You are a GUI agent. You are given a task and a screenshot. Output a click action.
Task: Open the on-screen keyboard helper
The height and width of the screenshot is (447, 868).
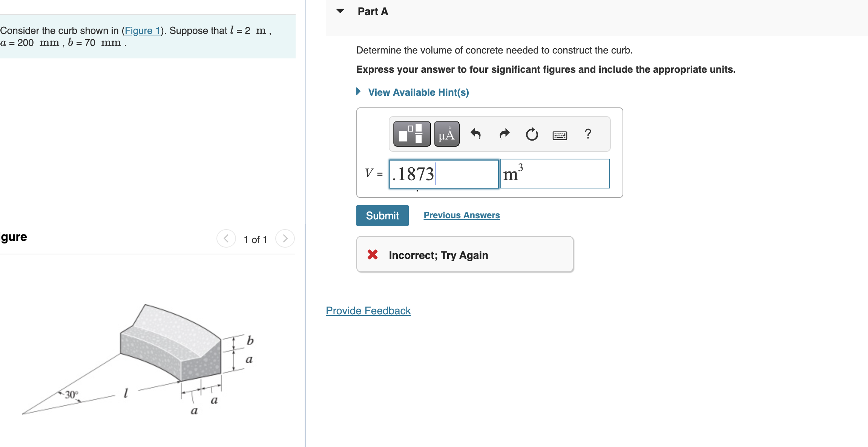tap(560, 135)
